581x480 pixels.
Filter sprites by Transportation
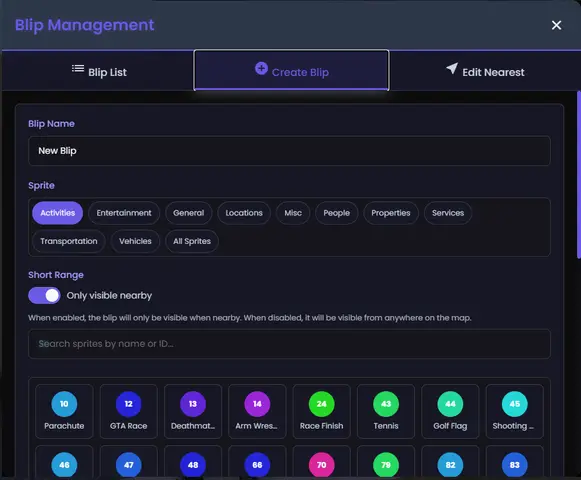(69, 241)
